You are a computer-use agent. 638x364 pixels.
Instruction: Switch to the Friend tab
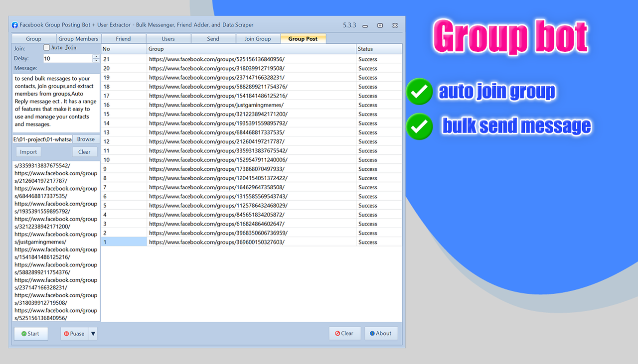pyautogui.click(x=123, y=39)
